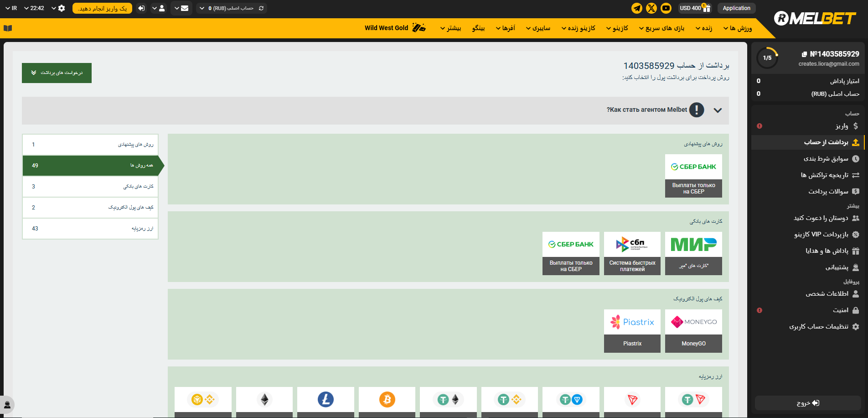Choose the MIR card payment method
Viewport: 868px width, 418px height.
pos(693,253)
